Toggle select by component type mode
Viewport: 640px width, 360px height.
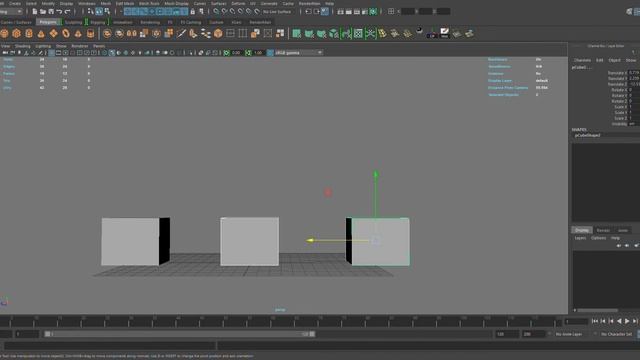[107, 11]
